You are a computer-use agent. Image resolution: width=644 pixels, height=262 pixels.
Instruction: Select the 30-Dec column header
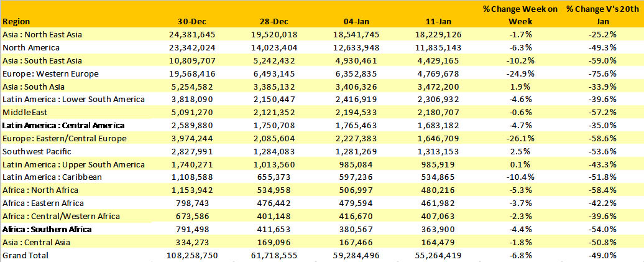(x=200, y=22)
